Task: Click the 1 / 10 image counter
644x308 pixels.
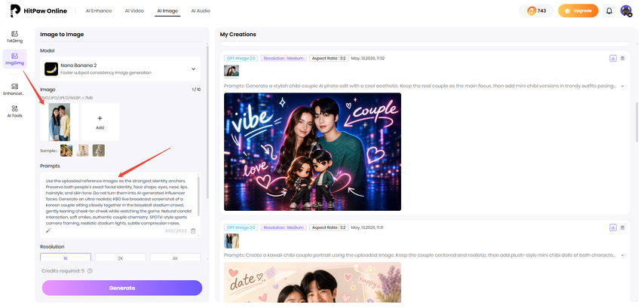Action: (196, 90)
